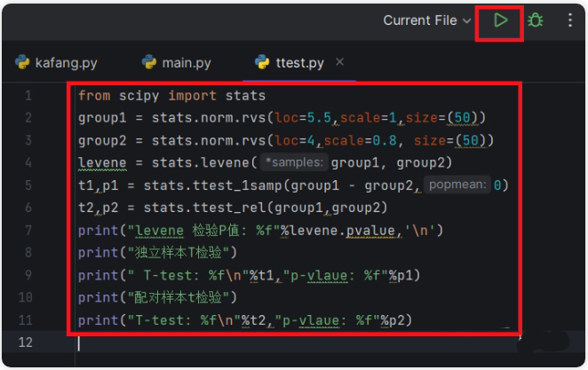This screenshot has height=370, width=588.
Task: Click the Python icon on the main.py tab
Action: coord(149,63)
